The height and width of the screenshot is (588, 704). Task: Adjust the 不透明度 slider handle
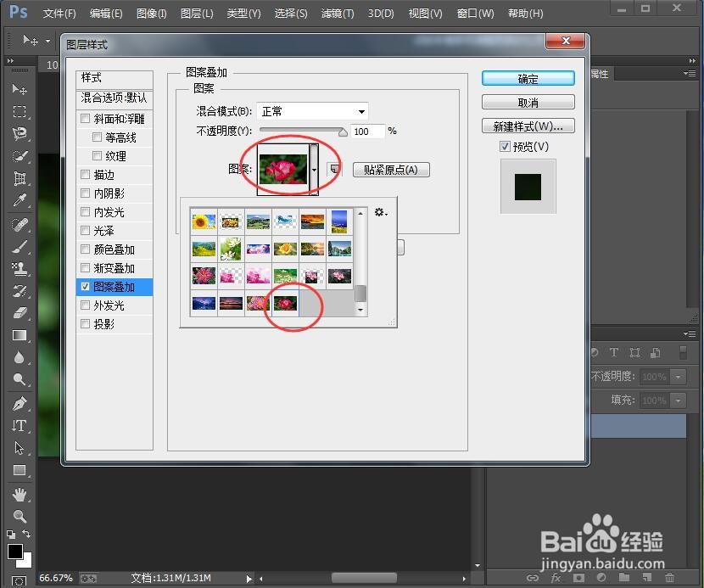tap(343, 132)
